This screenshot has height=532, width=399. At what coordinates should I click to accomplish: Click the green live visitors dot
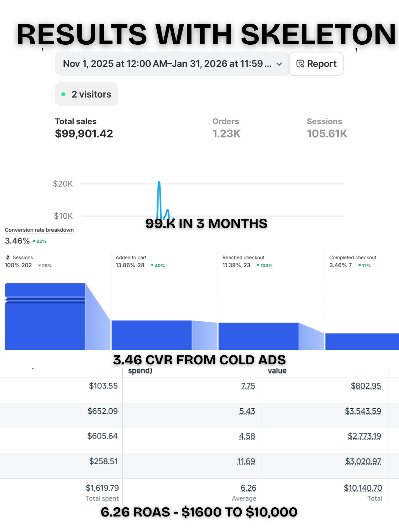point(64,94)
